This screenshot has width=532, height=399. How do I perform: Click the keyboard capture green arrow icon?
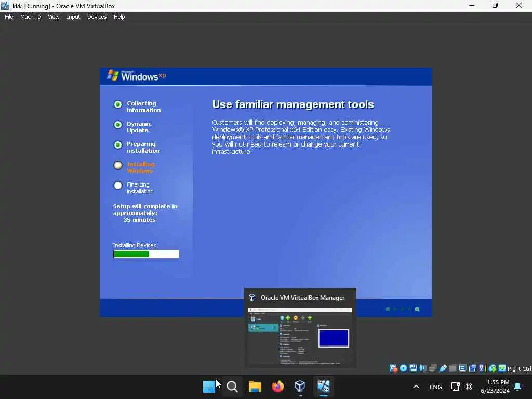pyautogui.click(x=502, y=368)
